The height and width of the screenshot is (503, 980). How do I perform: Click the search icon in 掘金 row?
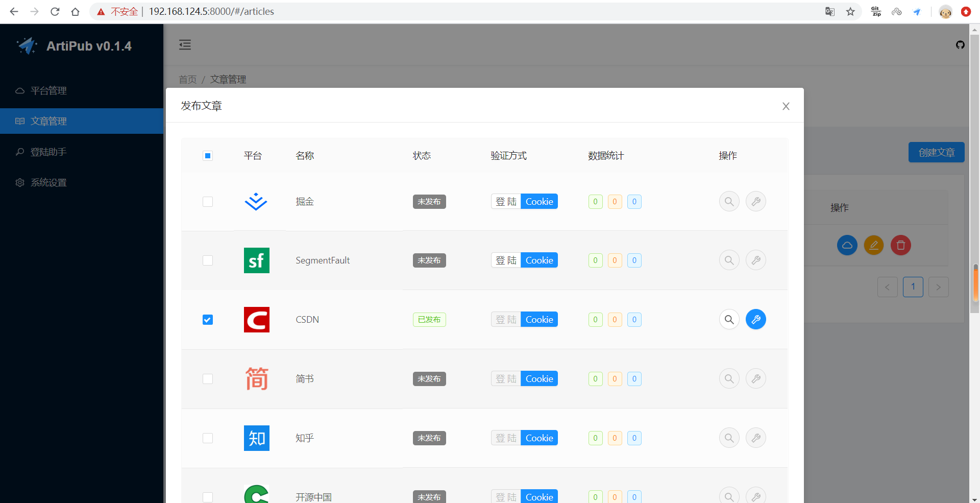point(729,202)
